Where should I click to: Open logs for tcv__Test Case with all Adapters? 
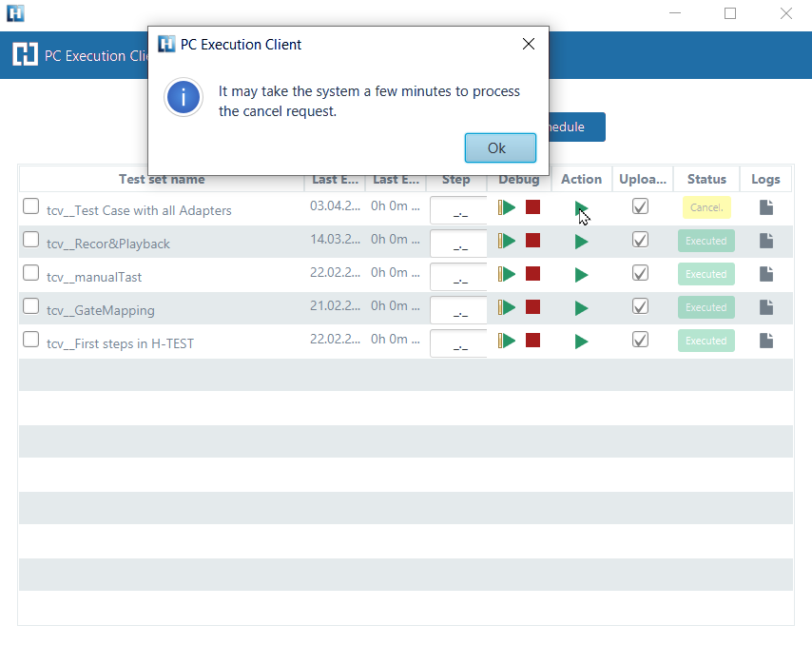[x=765, y=207]
